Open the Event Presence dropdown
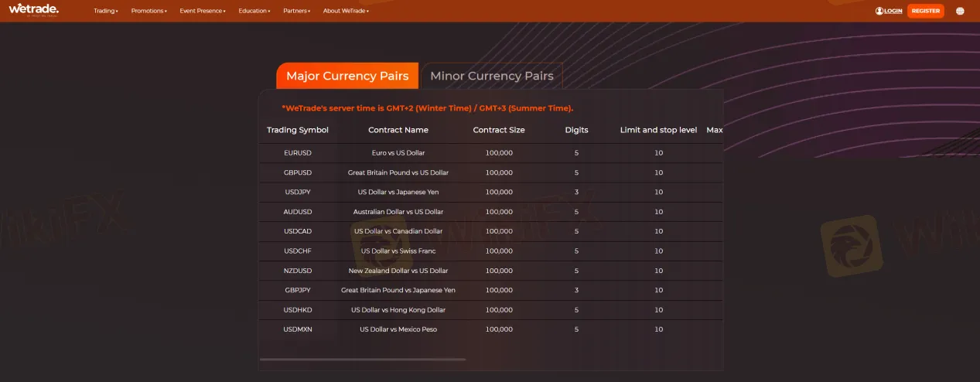The width and height of the screenshot is (980, 382). tap(203, 12)
